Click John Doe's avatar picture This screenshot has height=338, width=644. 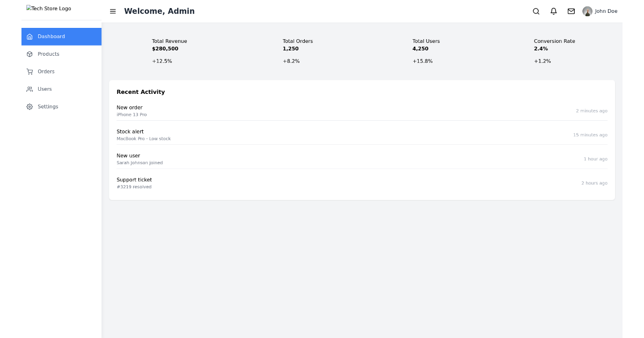(587, 11)
